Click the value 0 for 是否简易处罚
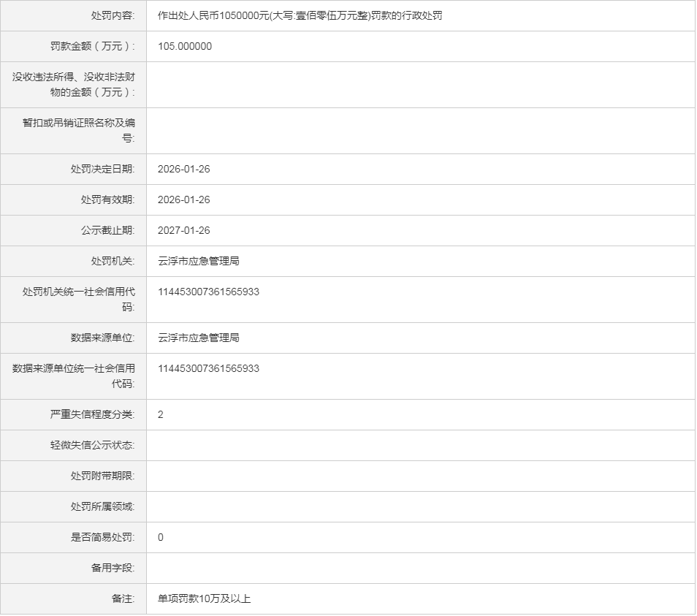Viewport: 697px width, 616px height. click(x=161, y=537)
